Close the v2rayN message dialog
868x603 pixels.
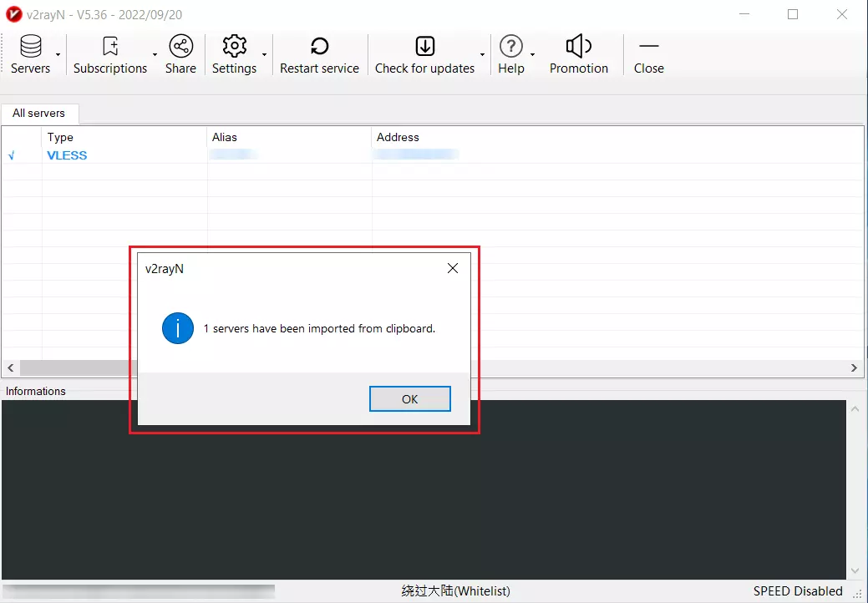[x=452, y=268]
